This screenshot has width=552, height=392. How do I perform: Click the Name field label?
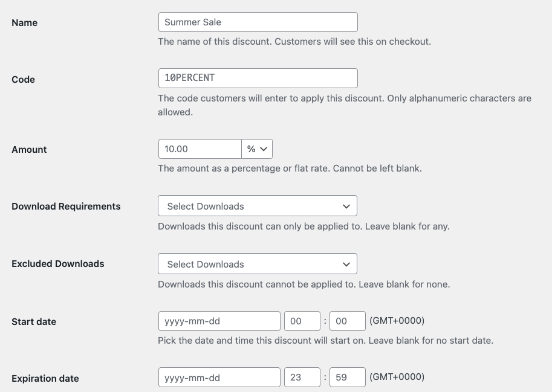point(25,23)
